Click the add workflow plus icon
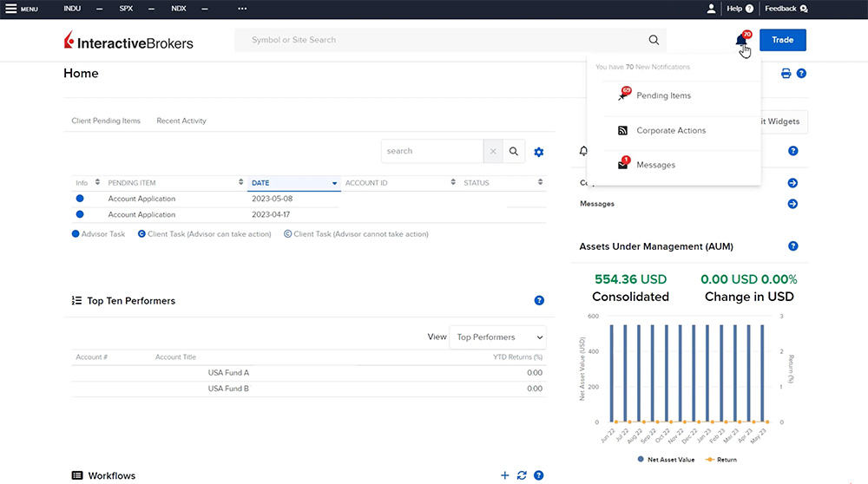The width and height of the screenshot is (868, 484). (x=505, y=475)
